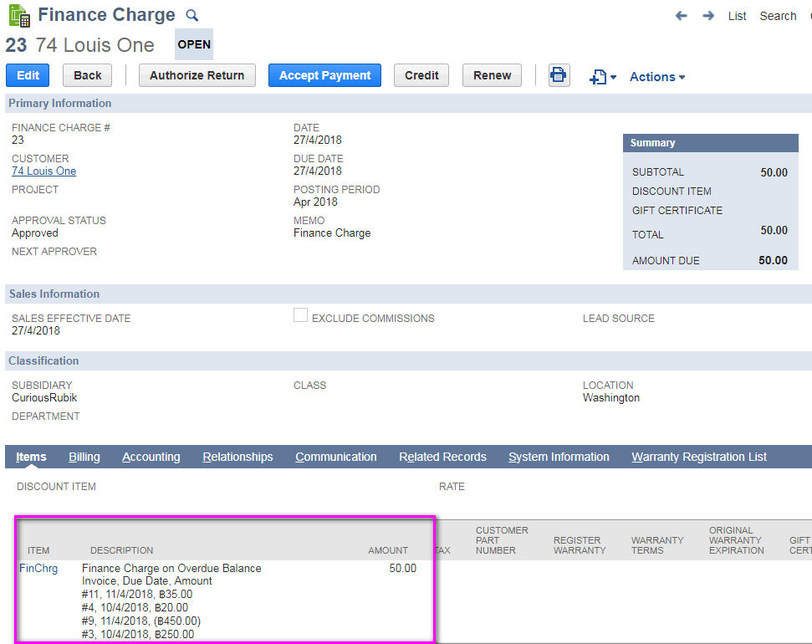Click the new record page icon

pyautogui.click(x=597, y=75)
